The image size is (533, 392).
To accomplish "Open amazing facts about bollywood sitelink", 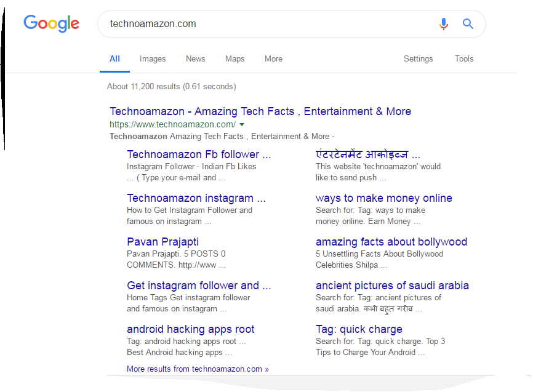I will pyautogui.click(x=391, y=242).
